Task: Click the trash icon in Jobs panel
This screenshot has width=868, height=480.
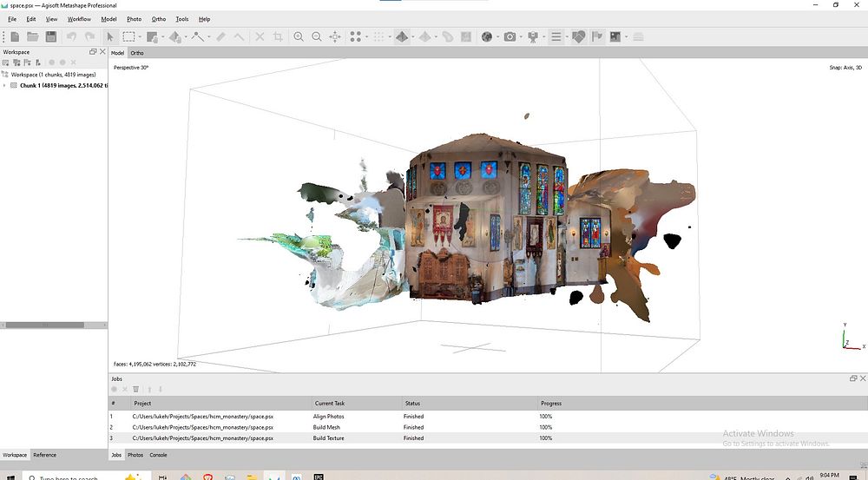Action: pyautogui.click(x=135, y=389)
